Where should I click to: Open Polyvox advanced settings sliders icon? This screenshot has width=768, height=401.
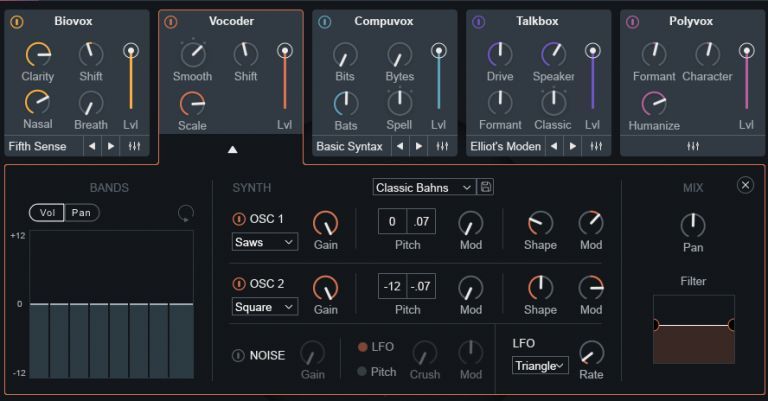[692, 146]
